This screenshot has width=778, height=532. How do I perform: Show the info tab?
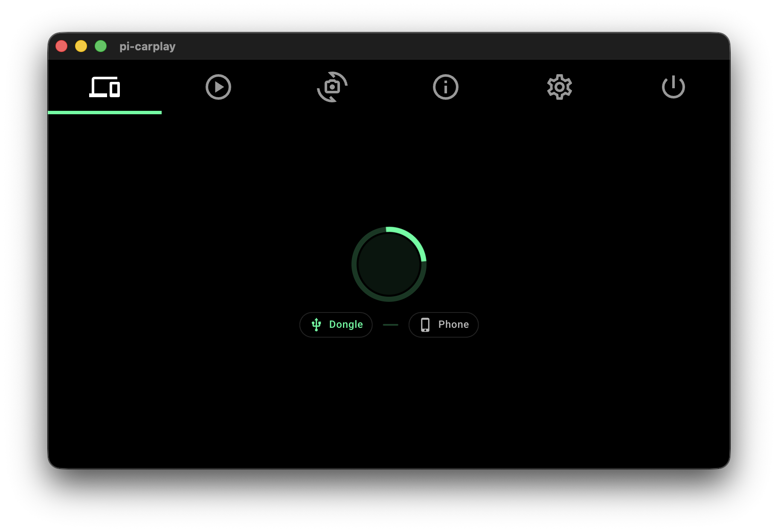point(446,87)
